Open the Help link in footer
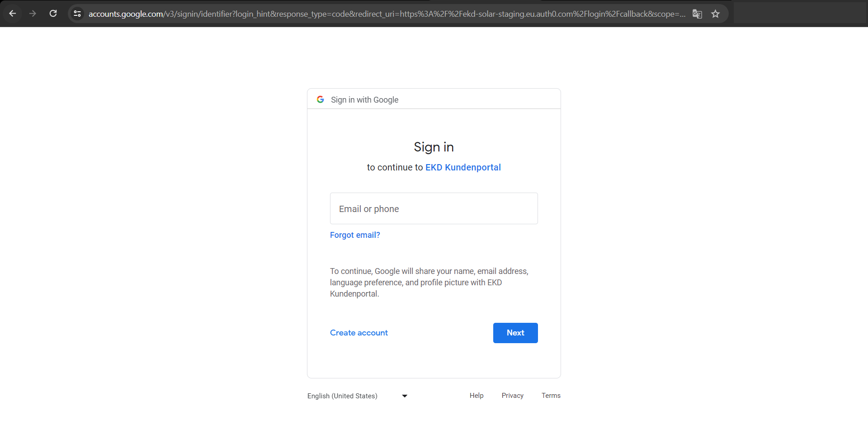The image size is (868, 439). (476, 396)
